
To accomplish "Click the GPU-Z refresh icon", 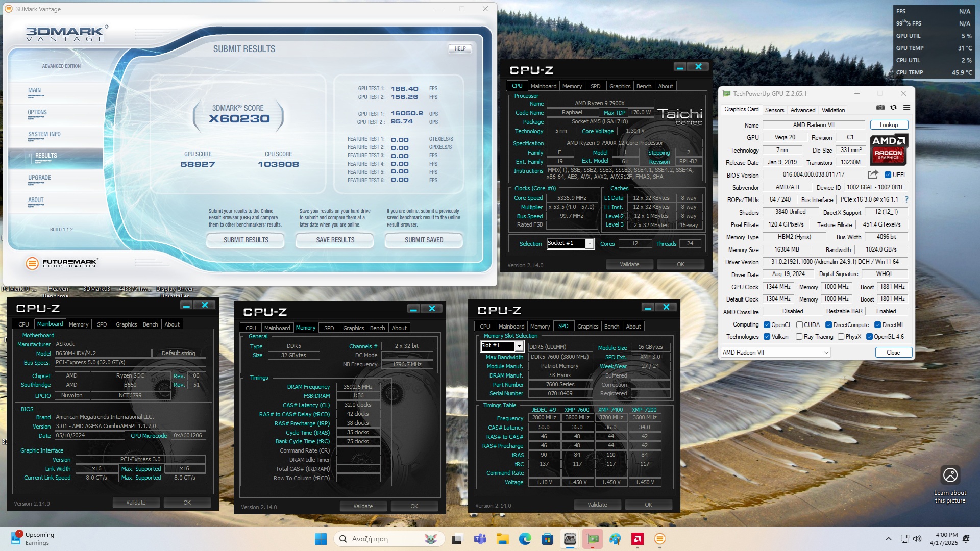I will coord(893,107).
